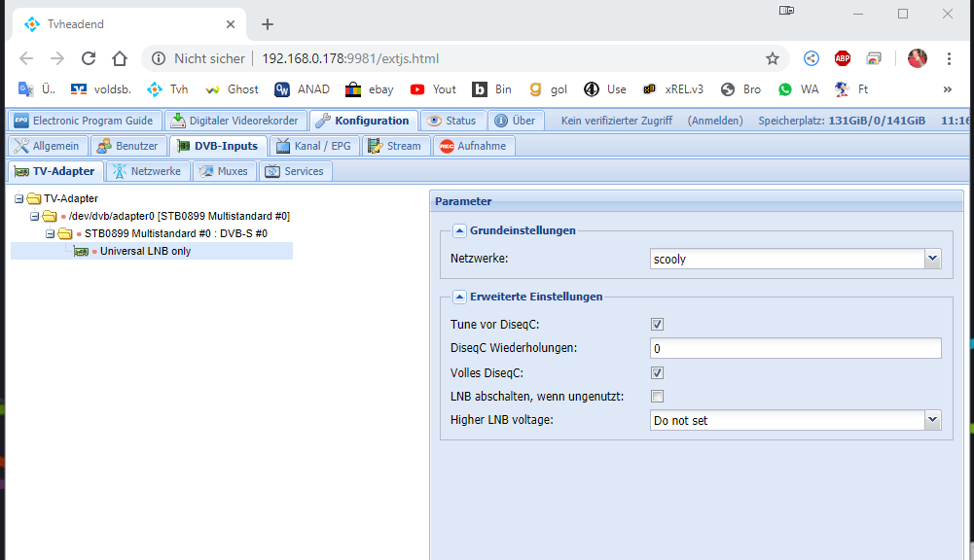Open the Status tab
Image resolution: width=974 pixels, height=560 pixels.
[x=452, y=121]
